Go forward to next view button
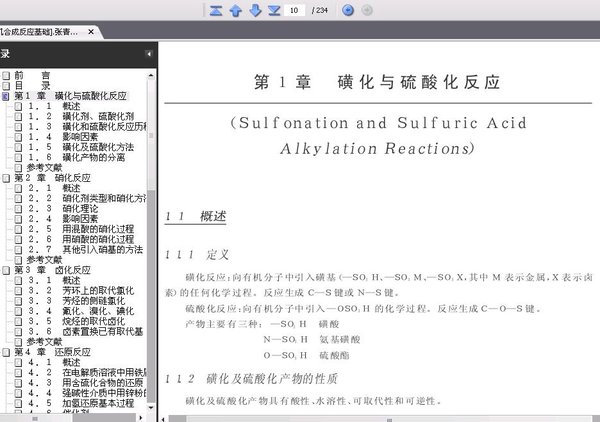The width and height of the screenshot is (600, 422). point(367,10)
